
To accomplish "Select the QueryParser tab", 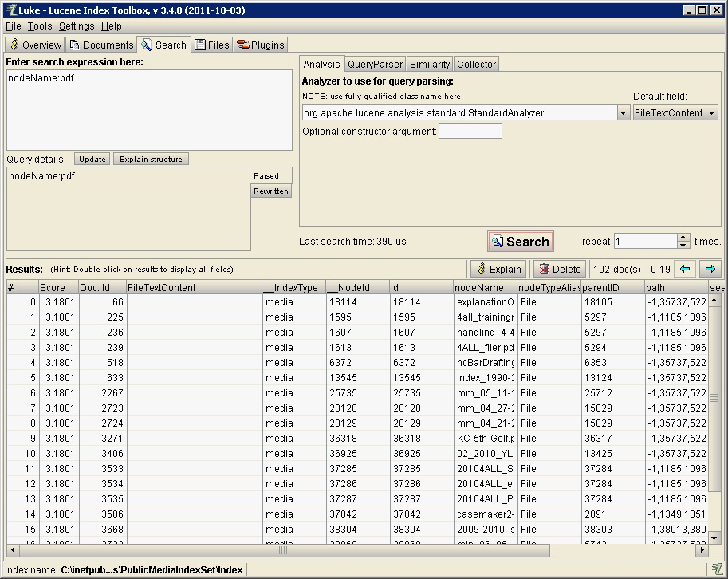I will (375, 64).
